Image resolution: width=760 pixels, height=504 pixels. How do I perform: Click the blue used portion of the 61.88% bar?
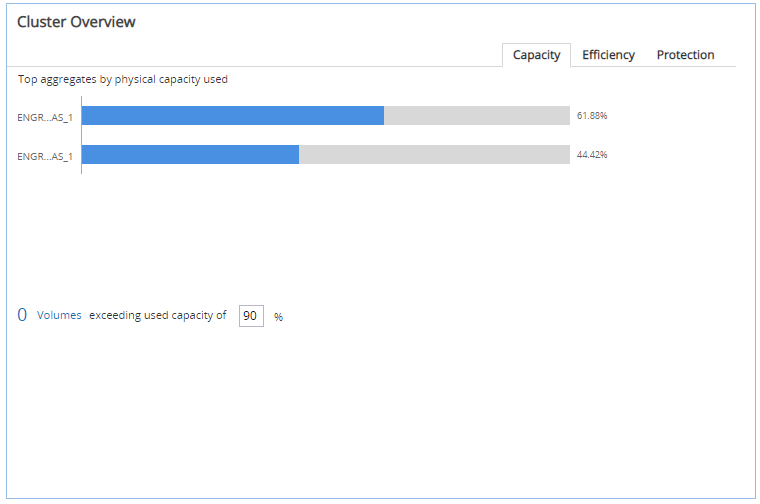(x=233, y=116)
